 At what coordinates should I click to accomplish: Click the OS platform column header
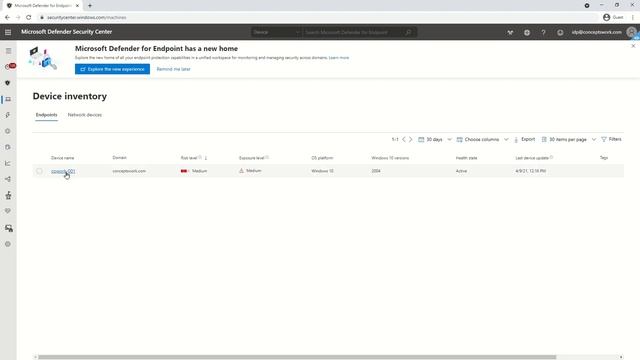[322, 158]
